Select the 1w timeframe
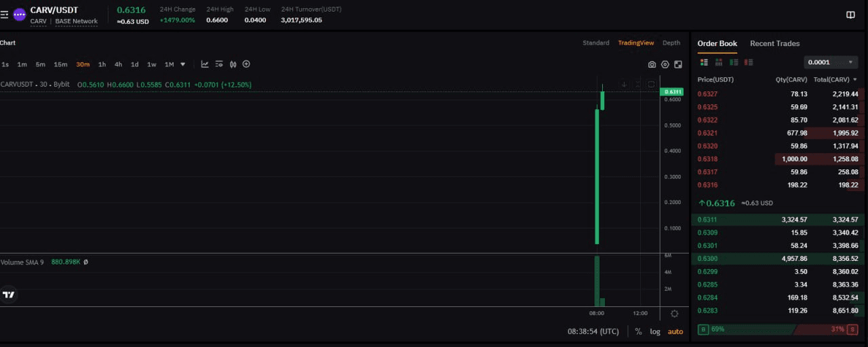 click(x=151, y=64)
